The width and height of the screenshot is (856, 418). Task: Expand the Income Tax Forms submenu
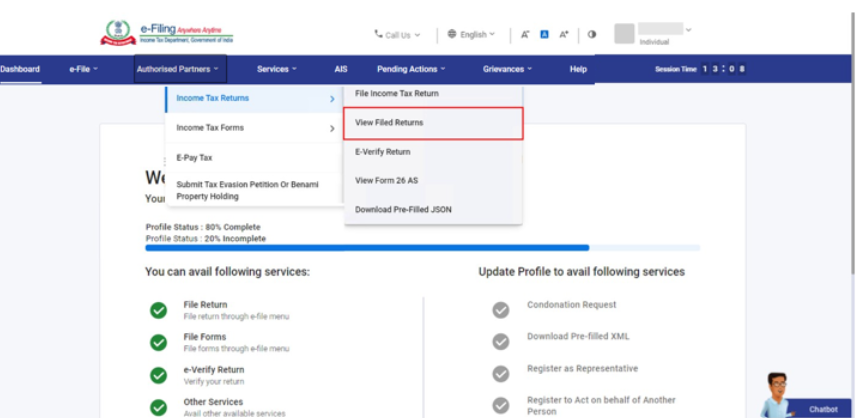click(254, 128)
